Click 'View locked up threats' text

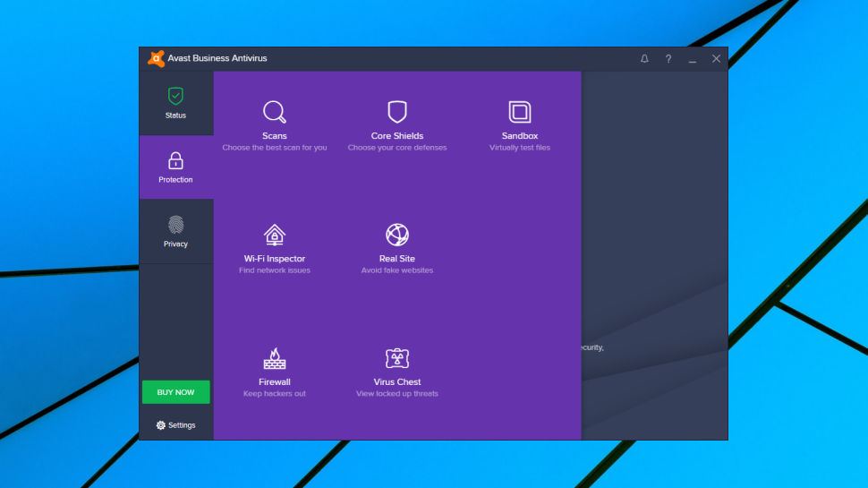click(x=397, y=394)
